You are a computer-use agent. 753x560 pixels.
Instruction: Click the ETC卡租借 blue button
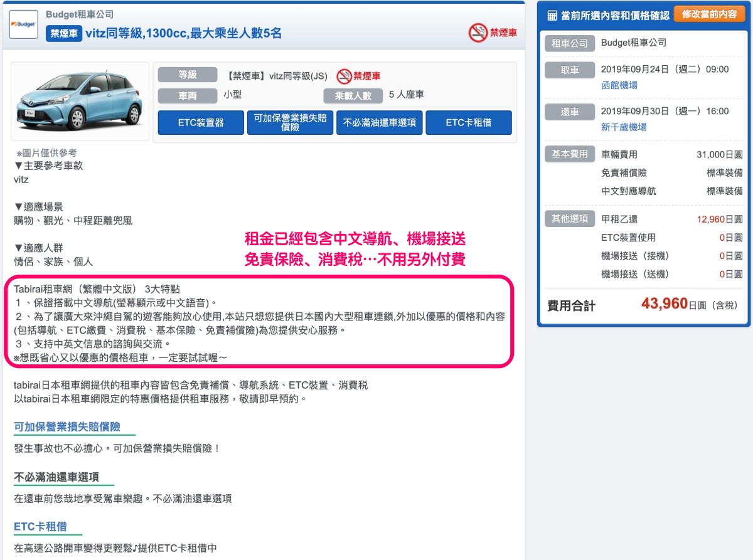coord(469,123)
